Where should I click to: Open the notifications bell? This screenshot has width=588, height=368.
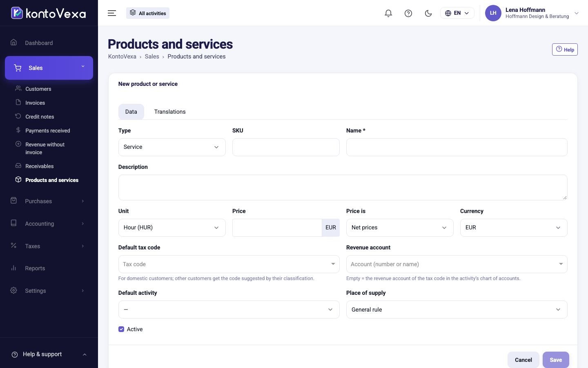(x=388, y=13)
